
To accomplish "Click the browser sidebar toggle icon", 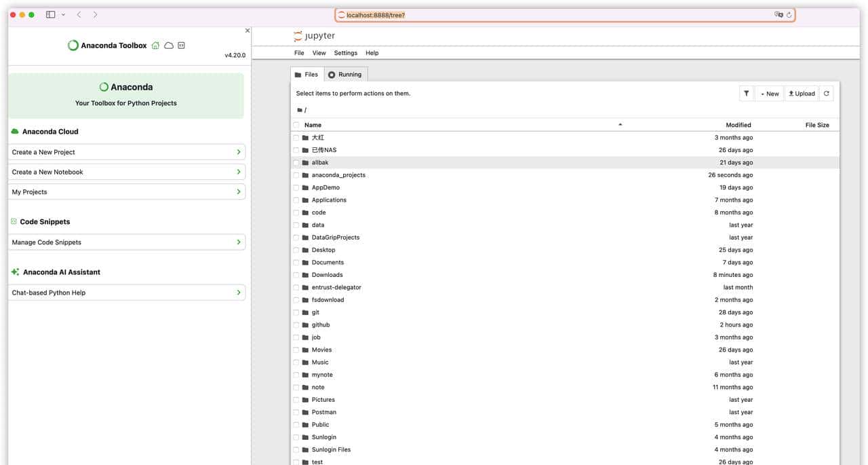I will click(x=50, y=14).
